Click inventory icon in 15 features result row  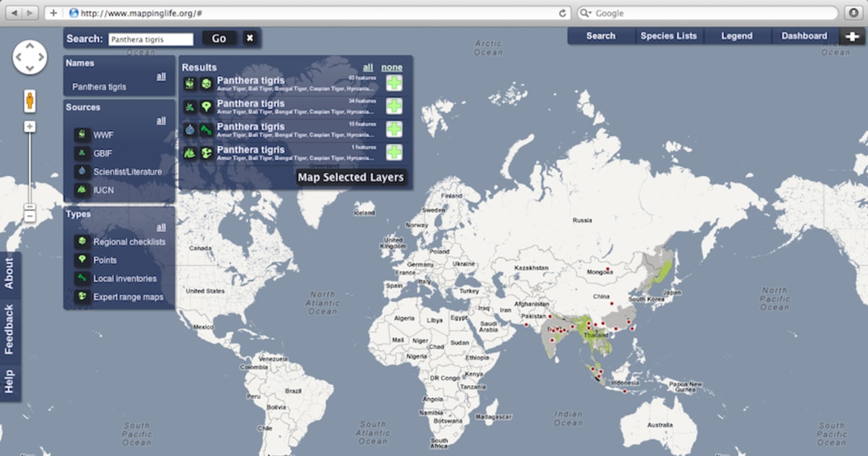206,130
